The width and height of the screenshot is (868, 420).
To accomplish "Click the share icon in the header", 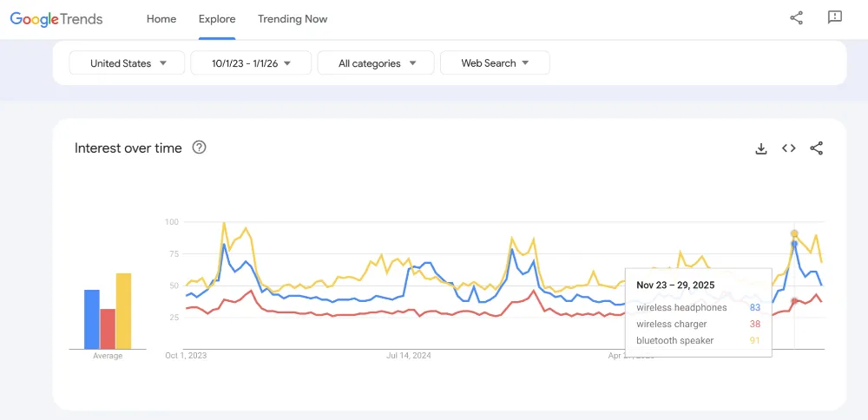I will 796,17.
